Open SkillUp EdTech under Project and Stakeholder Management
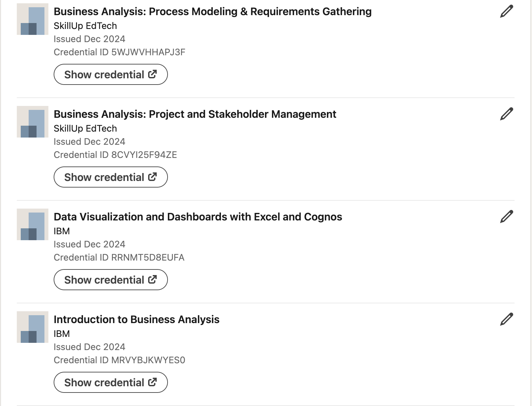This screenshot has width=532, height=406. pos(85,128)
